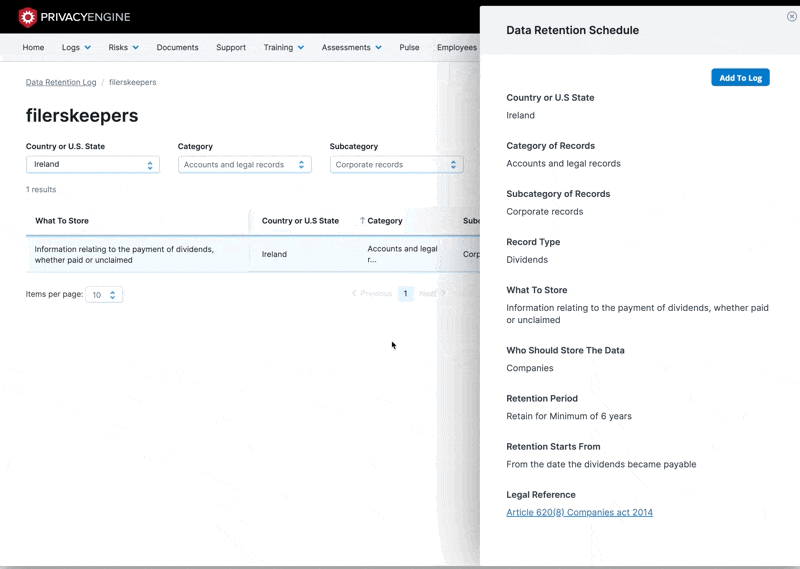
Task: Click 'From the date the dividends became payable' text
Action: [x=601, y=464]
